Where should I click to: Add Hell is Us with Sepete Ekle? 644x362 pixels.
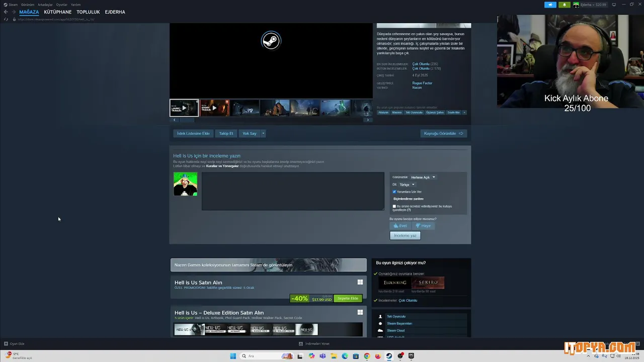348,298
